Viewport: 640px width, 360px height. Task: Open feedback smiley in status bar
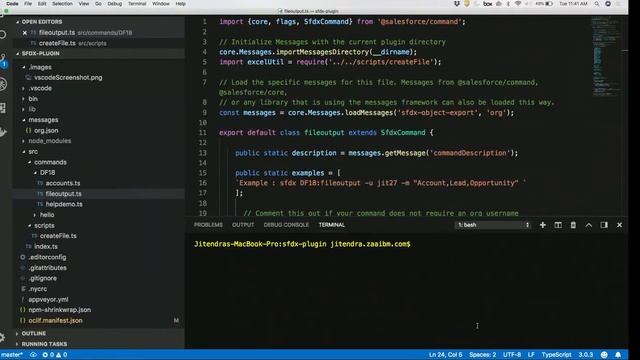[604, 355]
